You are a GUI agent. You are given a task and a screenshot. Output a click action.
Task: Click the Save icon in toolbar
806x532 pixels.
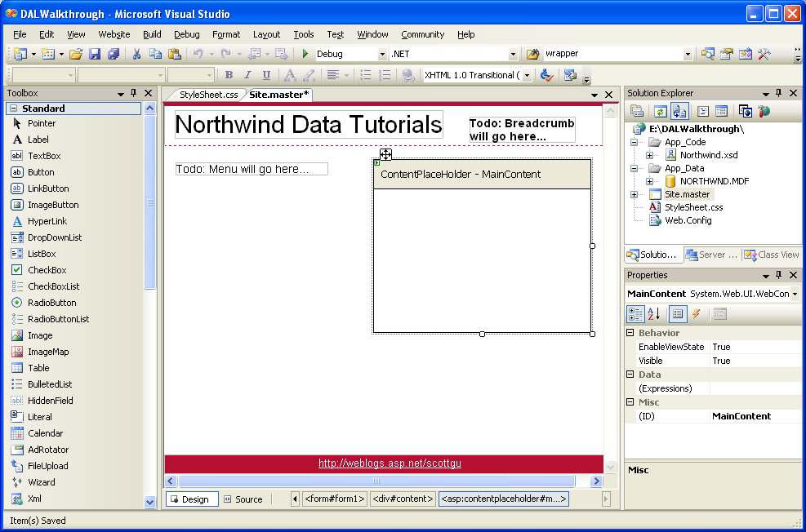(95, 54)
